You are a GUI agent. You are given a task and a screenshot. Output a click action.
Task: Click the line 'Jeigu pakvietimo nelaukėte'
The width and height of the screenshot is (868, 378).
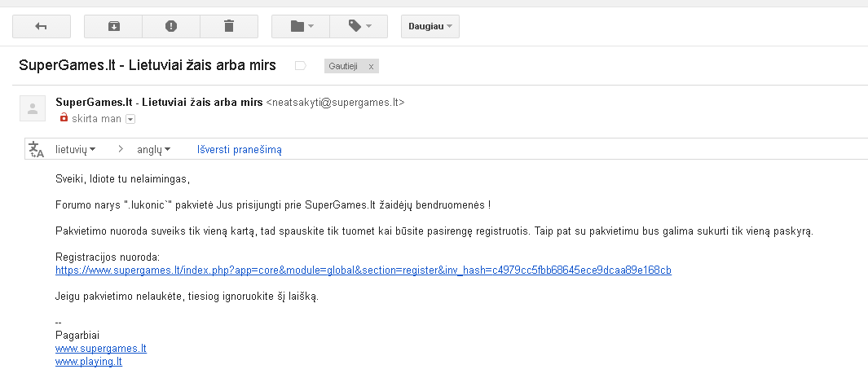[x=187, y=296]
